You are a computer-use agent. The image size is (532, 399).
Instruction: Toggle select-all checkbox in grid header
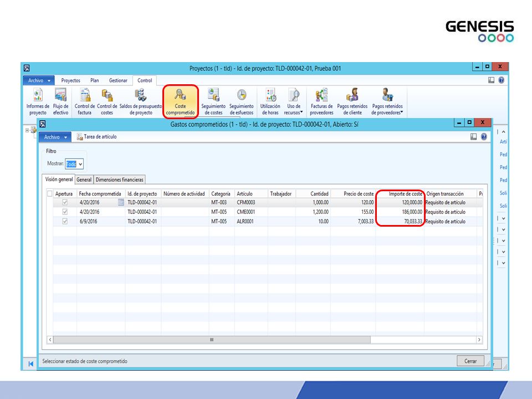49,194
